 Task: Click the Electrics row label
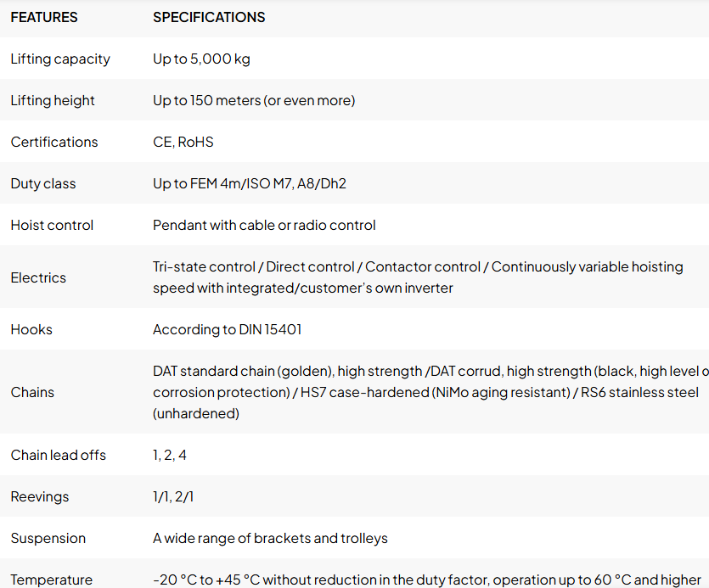[38, 277]
